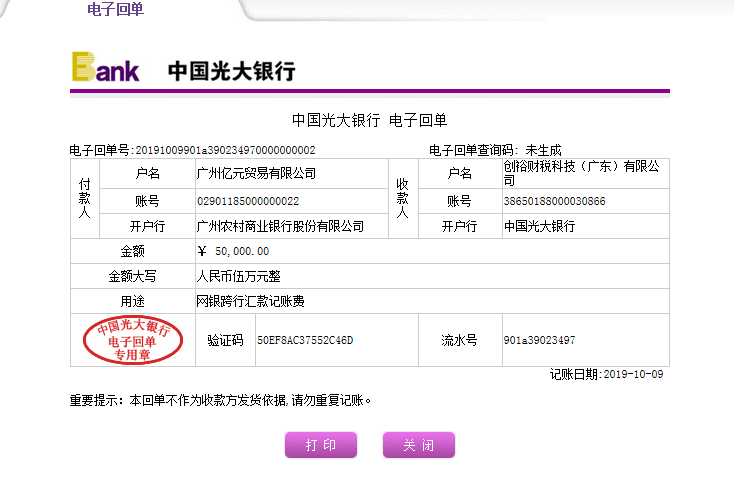
Task: Select purpose 网银跨行汇款记账费
Action: (250, 301)
